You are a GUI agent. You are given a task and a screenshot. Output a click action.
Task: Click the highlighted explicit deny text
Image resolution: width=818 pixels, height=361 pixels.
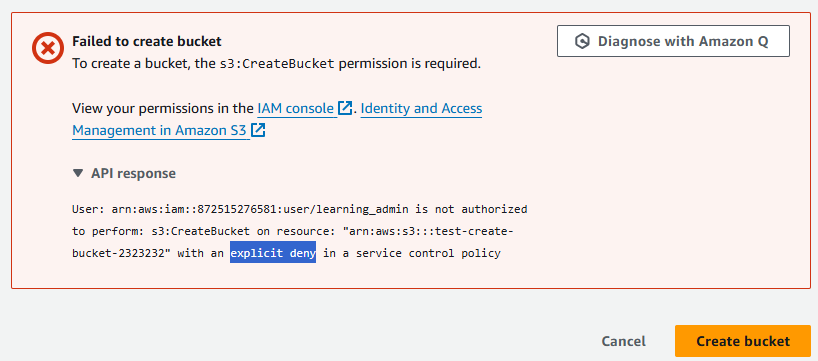[x=273, y=254]
